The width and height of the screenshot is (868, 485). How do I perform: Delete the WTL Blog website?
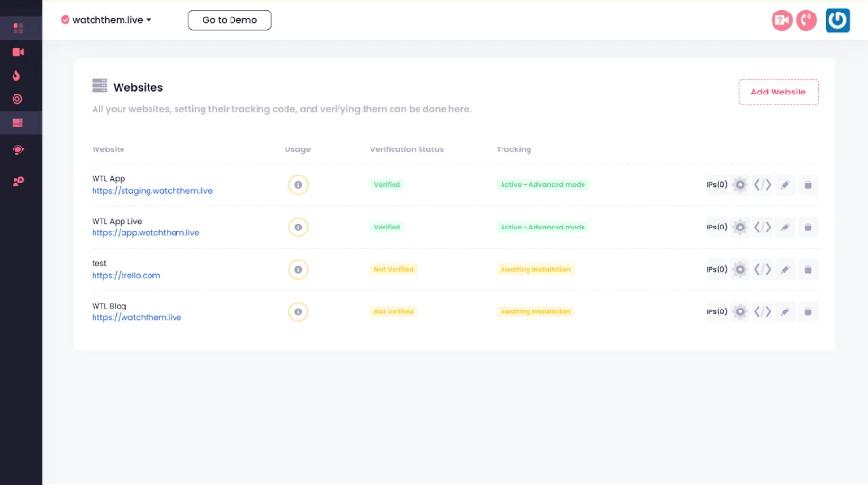(808, 311)
